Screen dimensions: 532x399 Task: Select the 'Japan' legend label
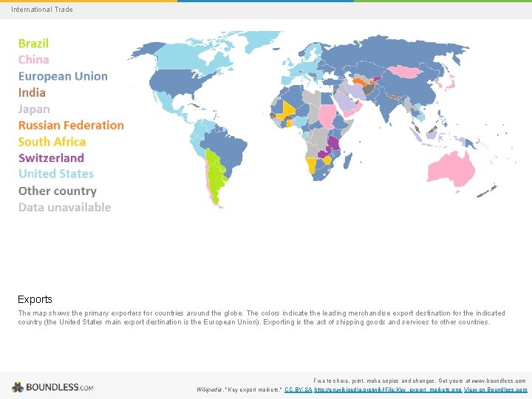(34, 109)
